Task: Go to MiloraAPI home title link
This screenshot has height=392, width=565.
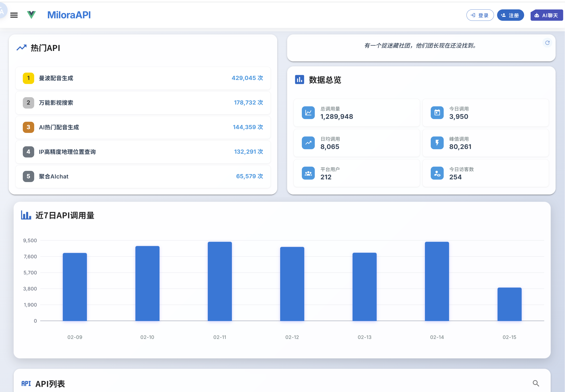Action: [x=69, y=15]
